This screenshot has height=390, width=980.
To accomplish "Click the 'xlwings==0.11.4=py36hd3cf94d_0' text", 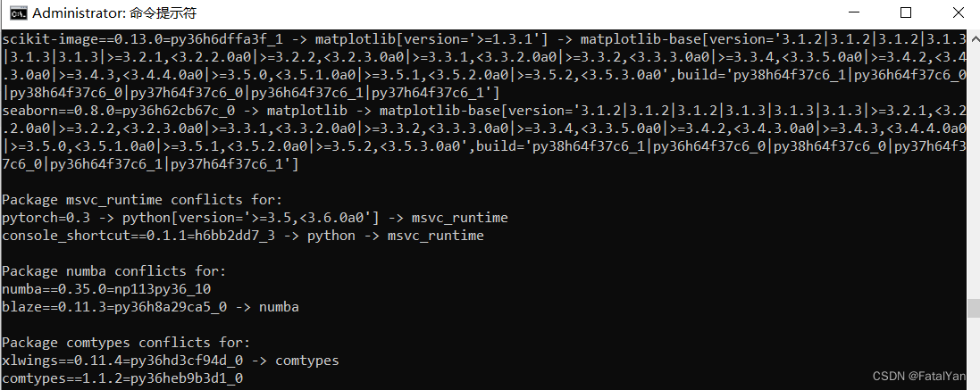I will [122, 361].
